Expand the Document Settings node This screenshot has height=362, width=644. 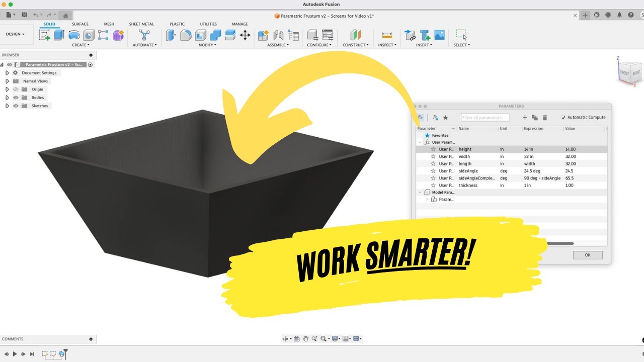tap(7, 73)
